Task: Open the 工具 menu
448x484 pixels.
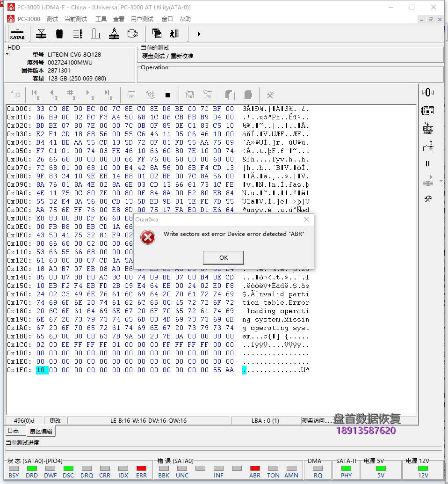Action: [101, 19]
